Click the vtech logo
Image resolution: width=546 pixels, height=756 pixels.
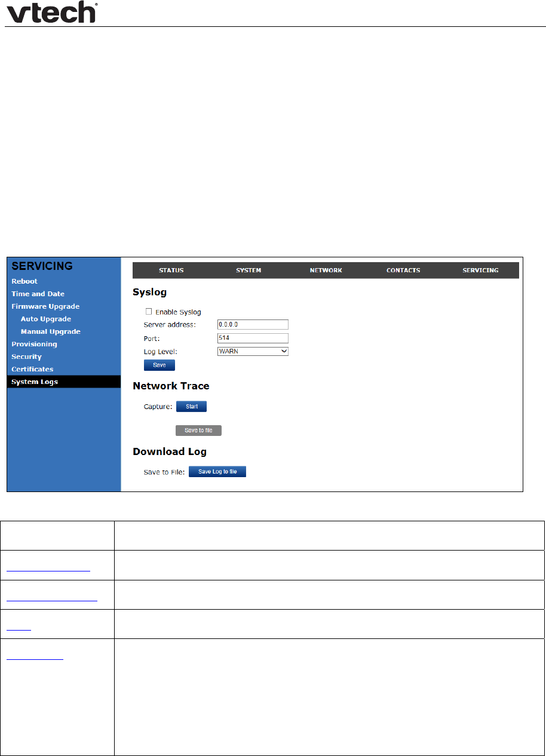tap(51, 13)
